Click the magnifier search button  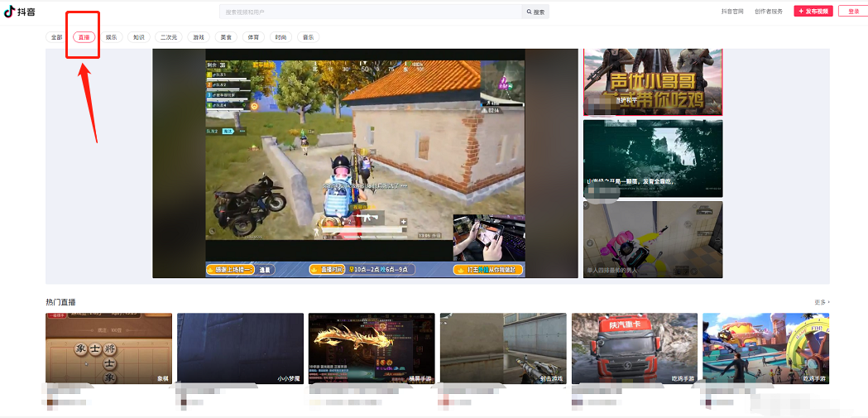tap(535, 12)
